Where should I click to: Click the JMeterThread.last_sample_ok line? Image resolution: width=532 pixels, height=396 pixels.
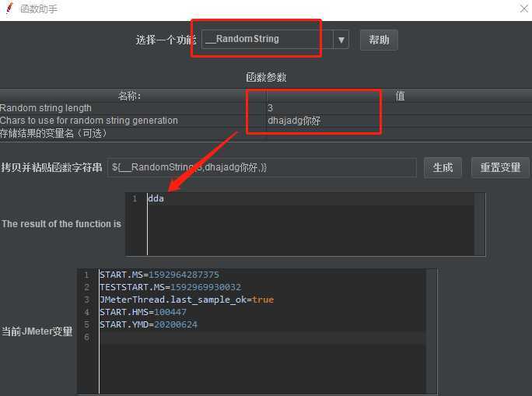[187, 300]
